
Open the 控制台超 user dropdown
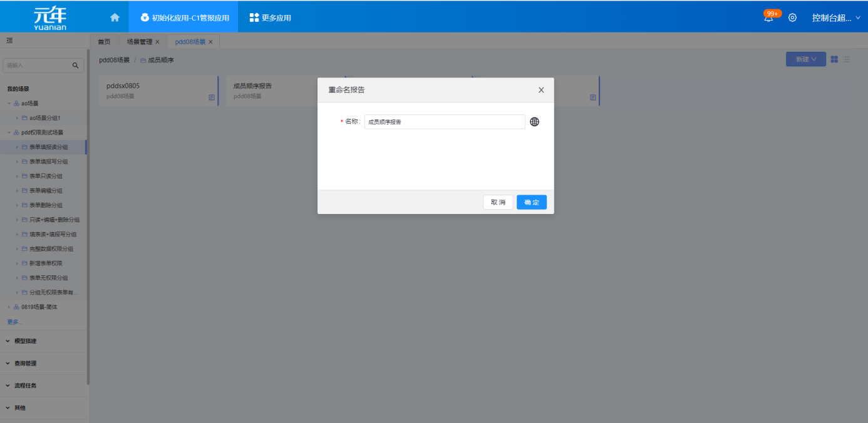(835, 18)
